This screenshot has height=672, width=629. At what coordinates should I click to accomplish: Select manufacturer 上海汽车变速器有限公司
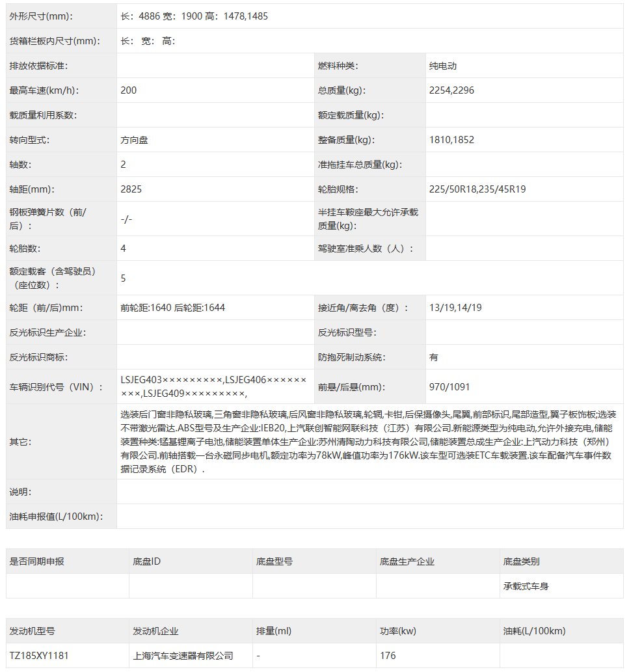(x=183, y=656)
